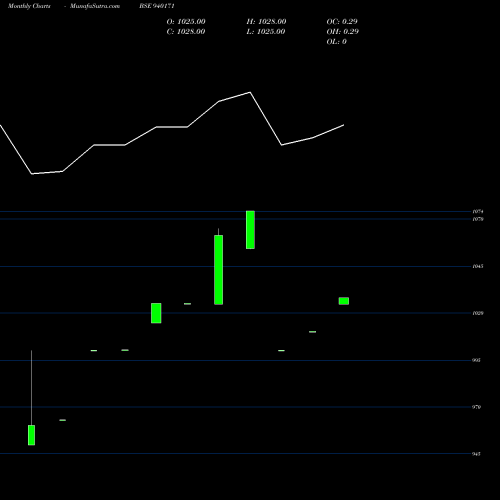
Task: Select the small dash candle just below the 970 line
Action: click(x=62, y=420)
